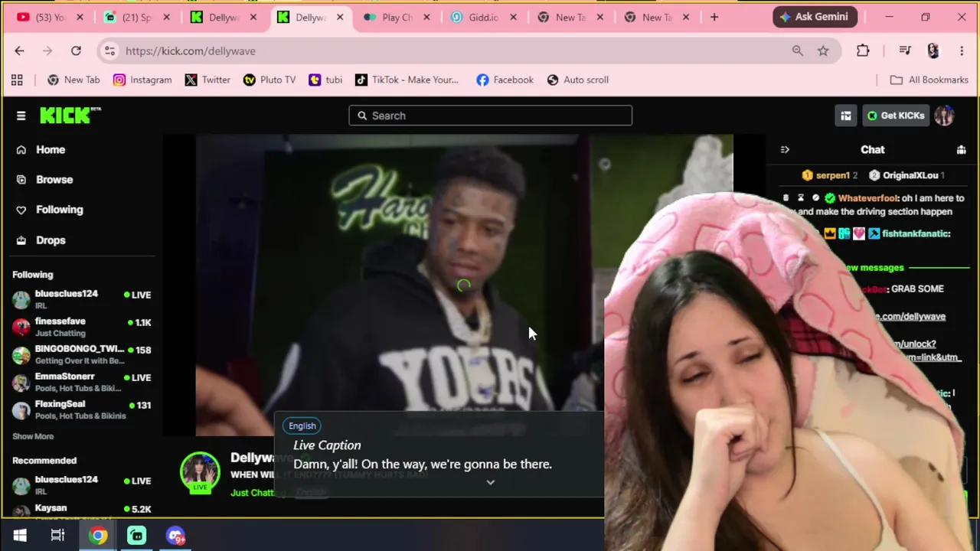Open Browse in the Kick sidebar
Screen dimensions: 980x551
(54, 180)
